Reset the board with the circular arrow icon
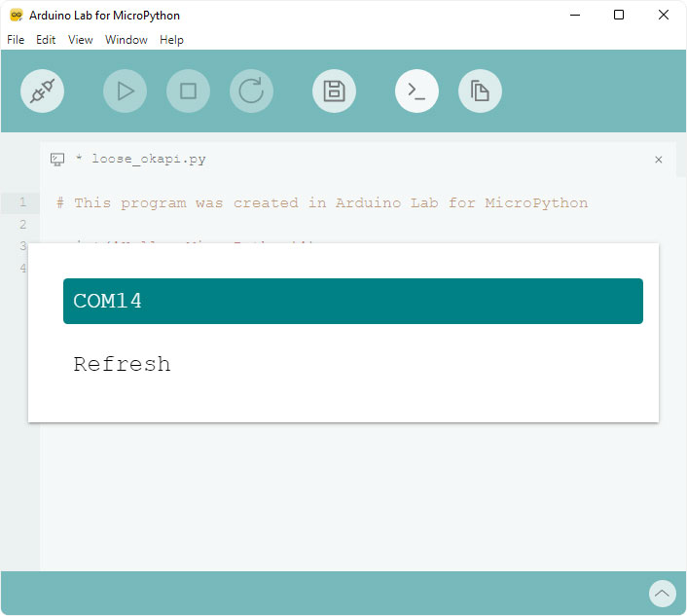The image size is (687, 616). click(251, 91)
